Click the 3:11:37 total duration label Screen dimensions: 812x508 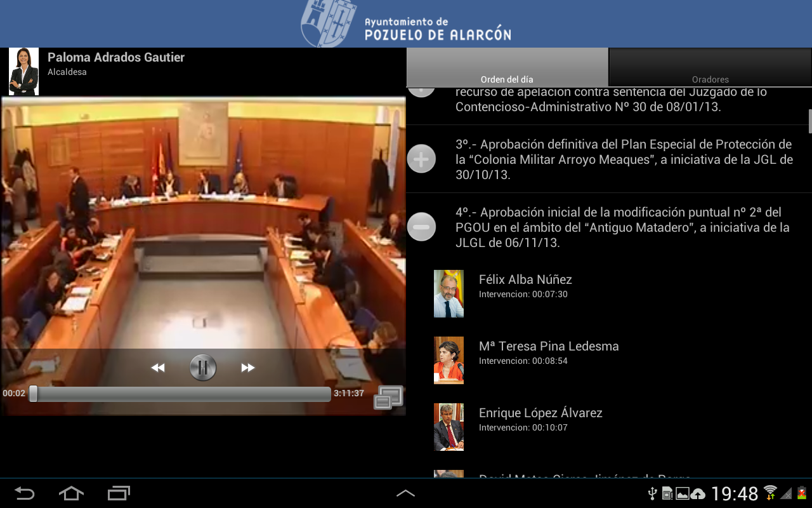(349, 393)
